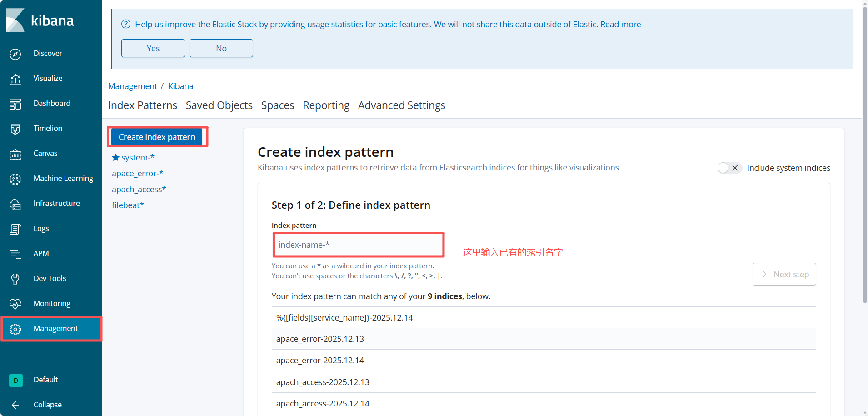The width and height of the screenshot is (868, 416).
Task: Open the Index Patterns tab
Action: [143, 105]
